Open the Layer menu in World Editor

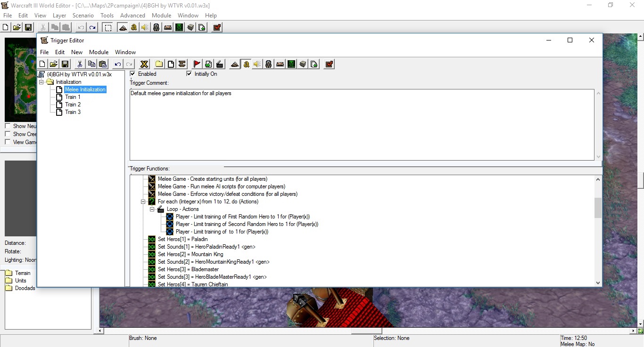coord(59,16)
